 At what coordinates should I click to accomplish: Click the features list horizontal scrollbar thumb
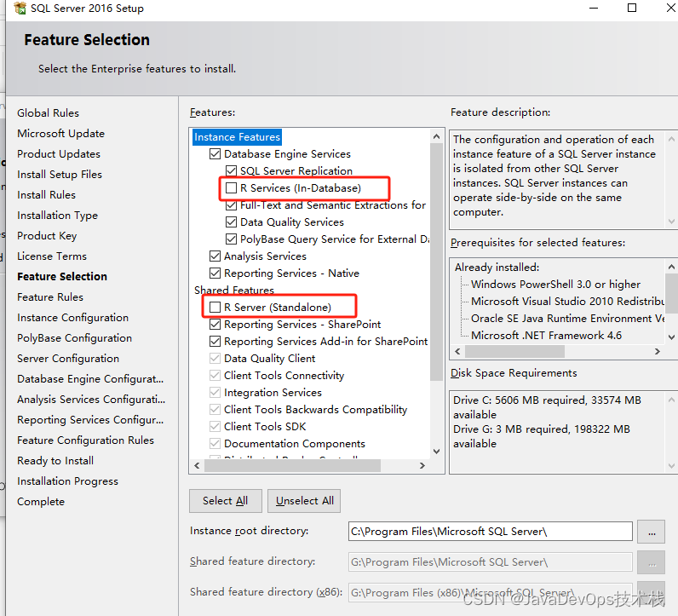[292, 465]
